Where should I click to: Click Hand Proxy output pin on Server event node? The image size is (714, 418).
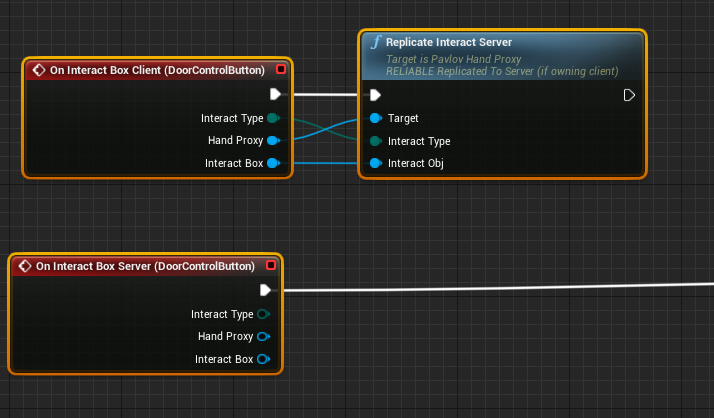(x=264, y=336)
